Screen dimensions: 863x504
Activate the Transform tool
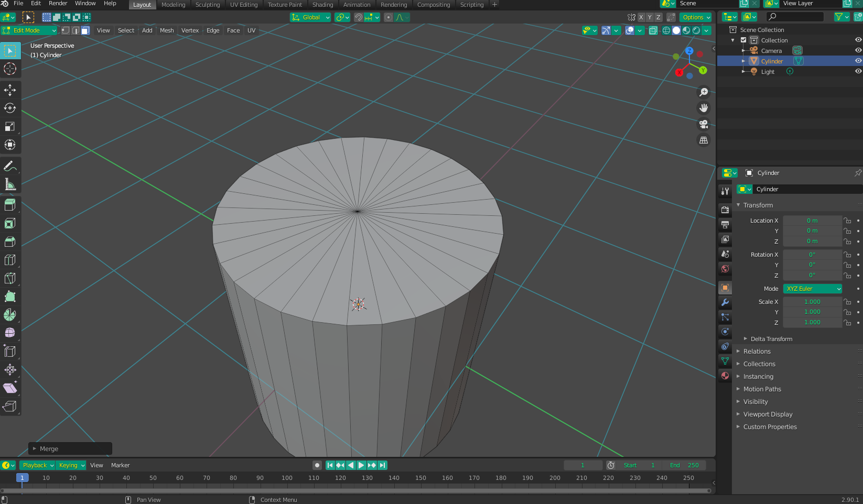click(10, 145)
